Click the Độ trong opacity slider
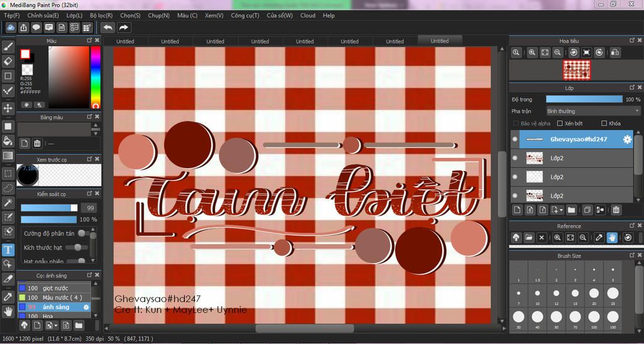This screenshot has width=644, height=344. tap(584, 99)
